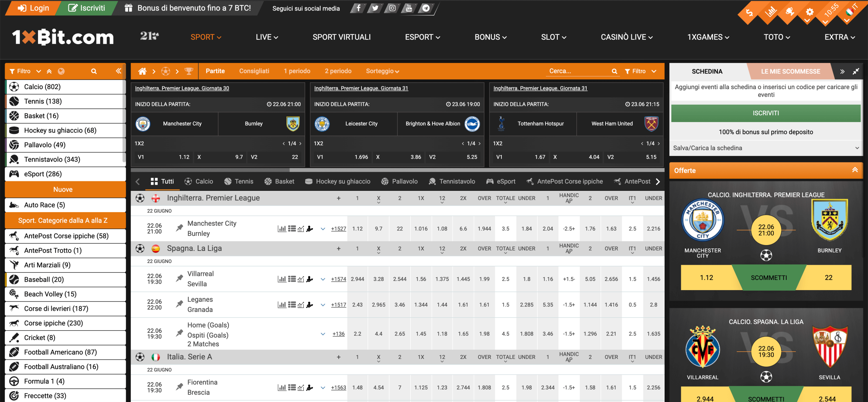Open SPORT VIRTUALI menu item
868x402 pixels.
(x=341, y=37)
